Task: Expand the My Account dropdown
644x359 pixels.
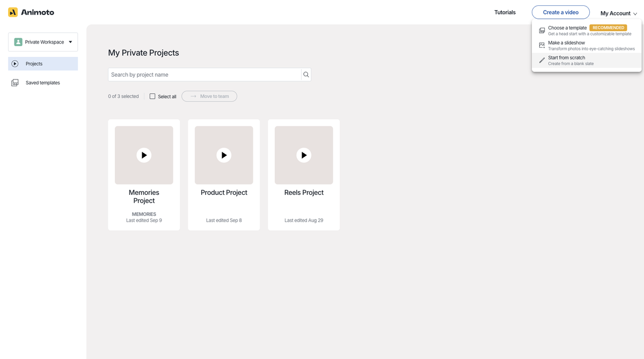Action: pos(618,13)
